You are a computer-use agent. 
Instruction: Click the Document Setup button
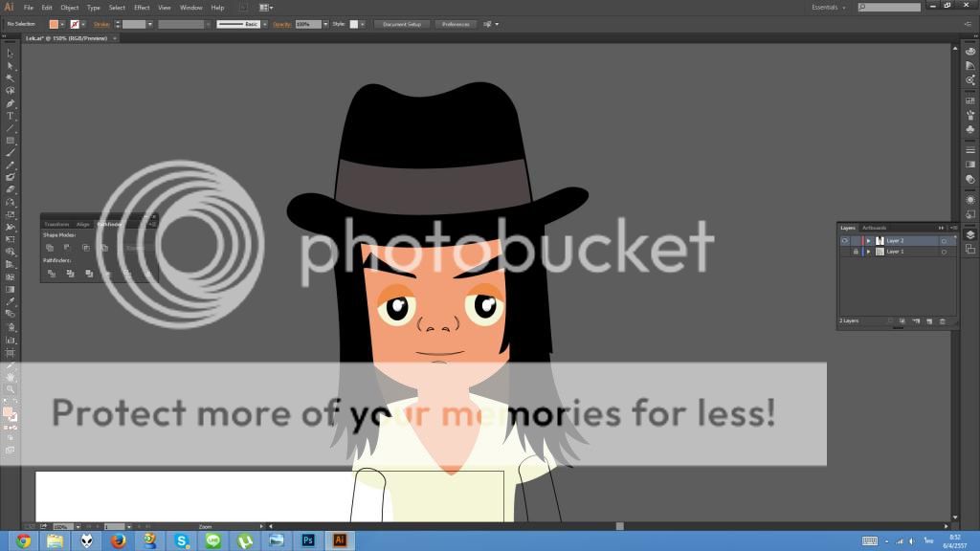pos(402,24)
